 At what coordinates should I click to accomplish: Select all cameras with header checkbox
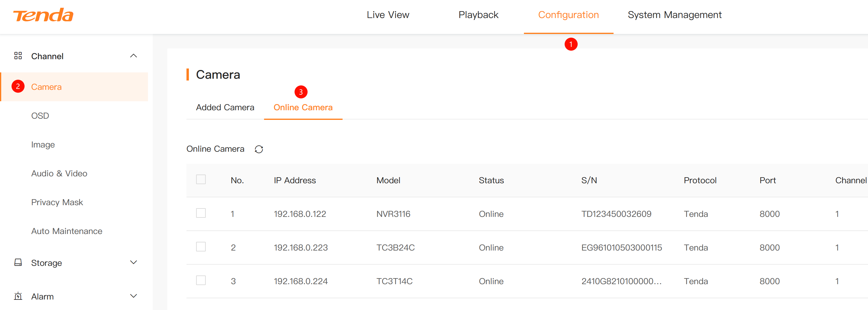pos(201,179)
